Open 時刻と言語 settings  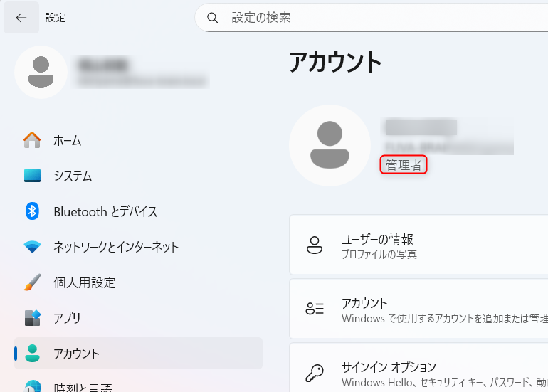pos(138,383)
